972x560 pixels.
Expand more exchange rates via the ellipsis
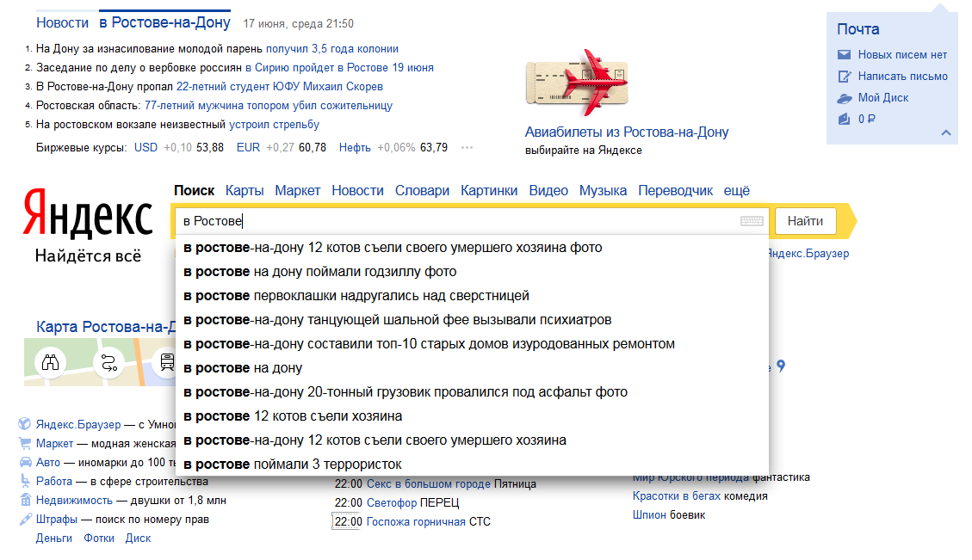pyautogui.click(x=467, y=147)
